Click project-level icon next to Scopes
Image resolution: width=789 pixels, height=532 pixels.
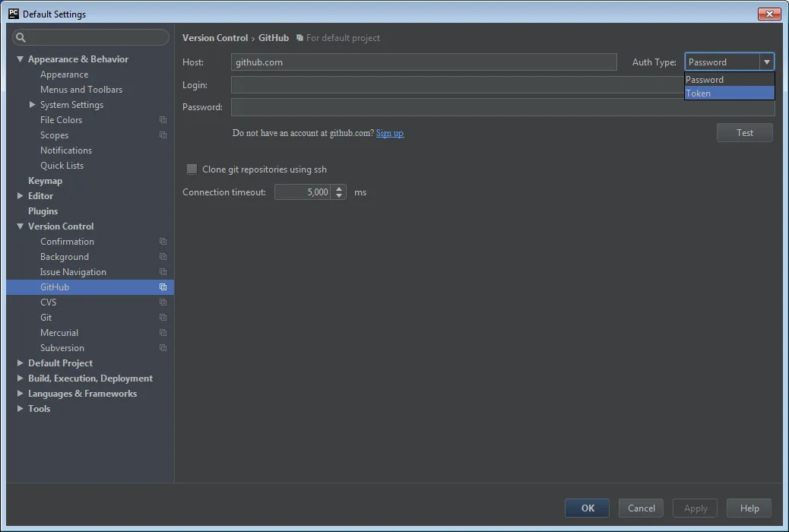163,135
